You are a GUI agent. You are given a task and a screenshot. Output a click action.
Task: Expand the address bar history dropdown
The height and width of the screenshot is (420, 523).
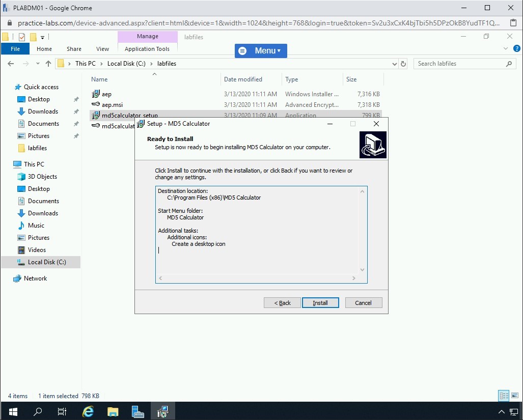[394, 64]
